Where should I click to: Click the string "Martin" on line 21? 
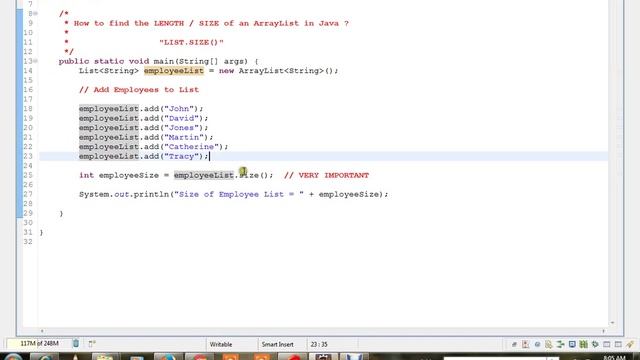184,137
